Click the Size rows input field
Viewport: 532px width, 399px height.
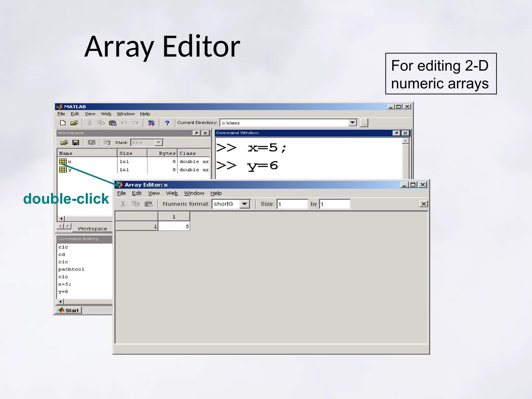pos(292,204)
